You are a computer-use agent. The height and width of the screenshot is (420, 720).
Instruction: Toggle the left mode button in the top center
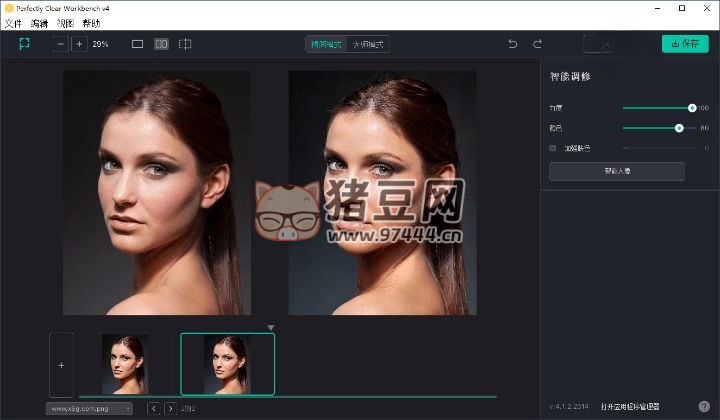coord(326,44)
